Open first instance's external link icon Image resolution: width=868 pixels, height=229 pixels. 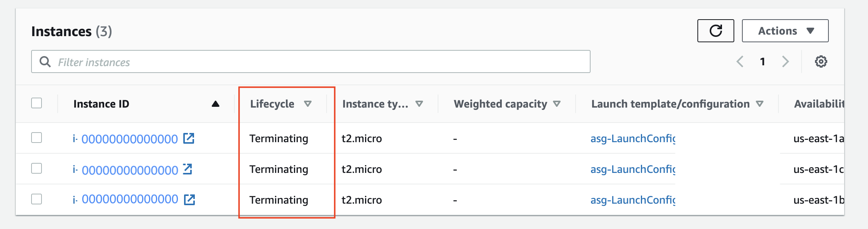click(189, 138)
